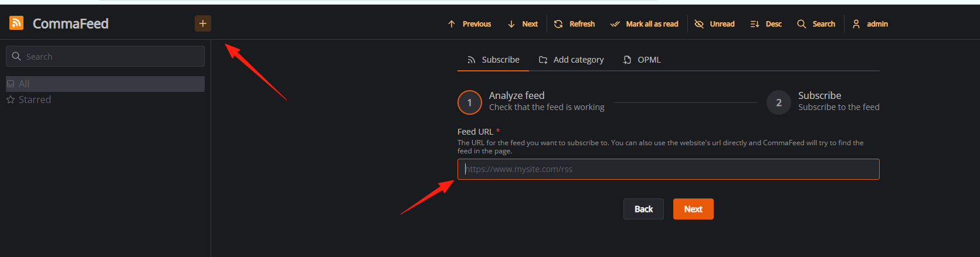The image size is (980, 257).
Task: Select step 1 Analyze feed
Action: point(531,102)
